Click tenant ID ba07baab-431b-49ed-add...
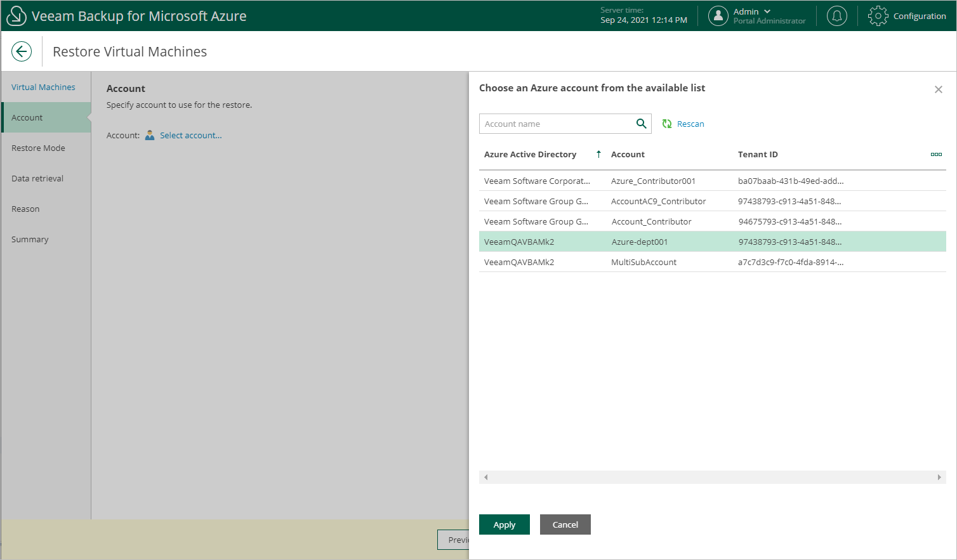Screen dimensions: 957x560 [x=791, y=181]
